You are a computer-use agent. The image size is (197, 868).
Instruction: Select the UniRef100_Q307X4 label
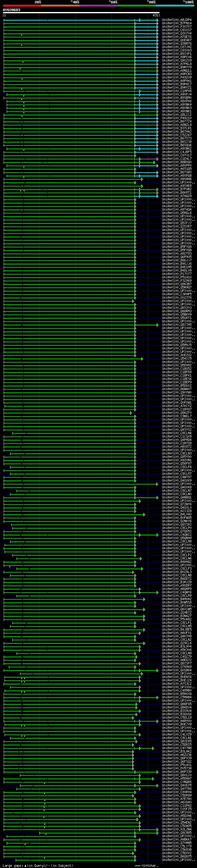pos(176,33)
